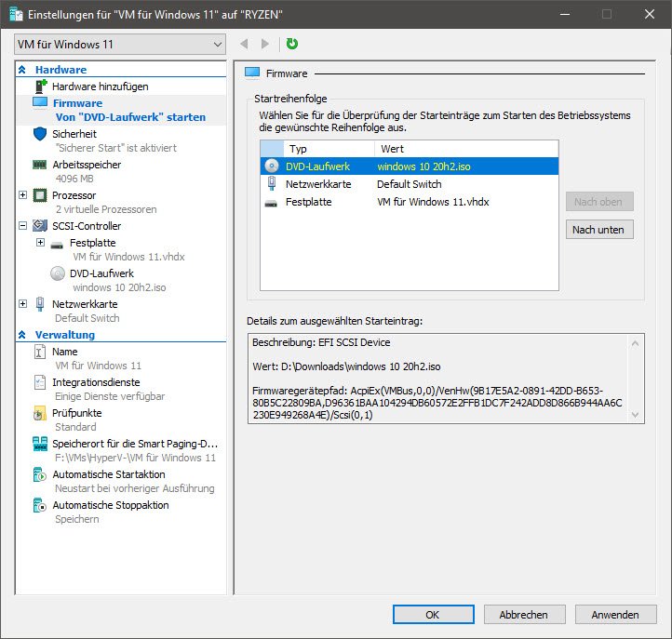Expand the Festplatte tree node
Viewport: 672px width, 639px height.
click(x=40, y=243)
